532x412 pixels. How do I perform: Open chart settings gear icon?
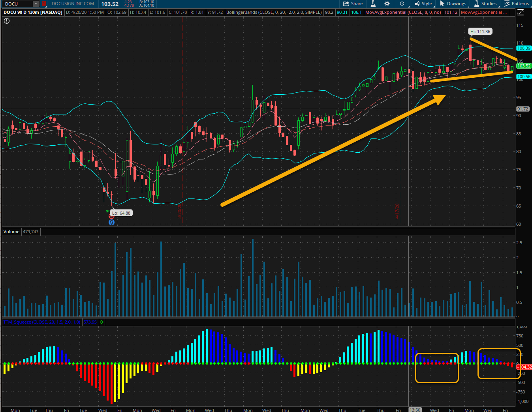click(387, 4)
